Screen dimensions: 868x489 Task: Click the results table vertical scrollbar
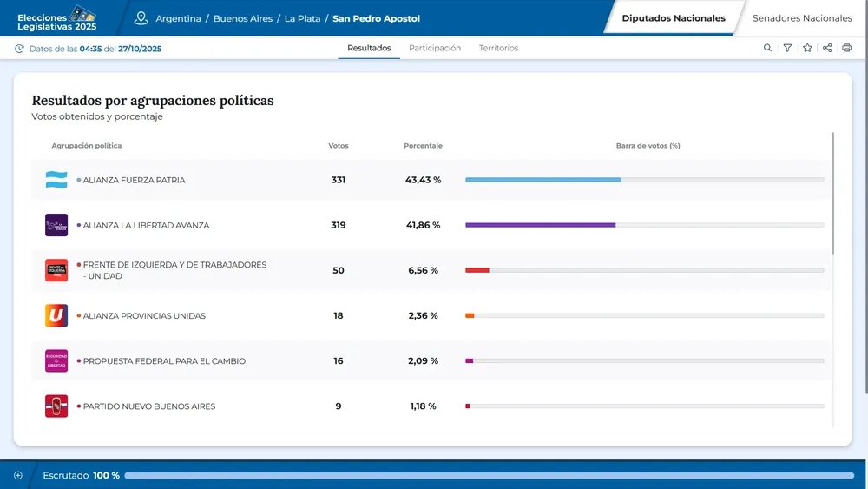[832, 193]
